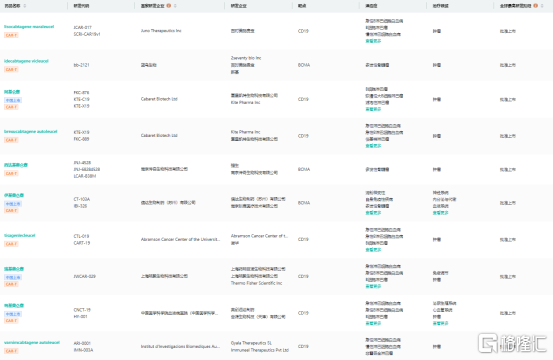Viewport: 553px width, 360px height.
Task: Expand more indications in the tisagenlecleucel row
Action: pyautogui.click(x=373, y=250)
